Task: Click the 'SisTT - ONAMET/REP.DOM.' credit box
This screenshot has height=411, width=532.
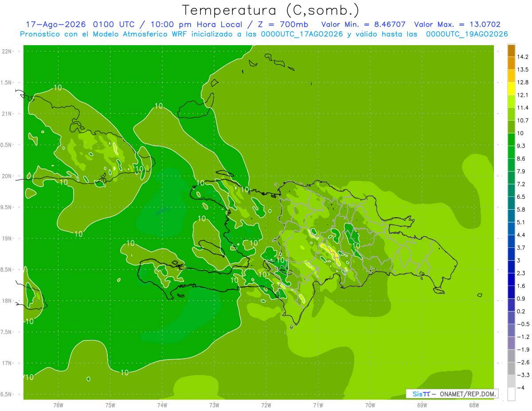Action: pos(452,394)
